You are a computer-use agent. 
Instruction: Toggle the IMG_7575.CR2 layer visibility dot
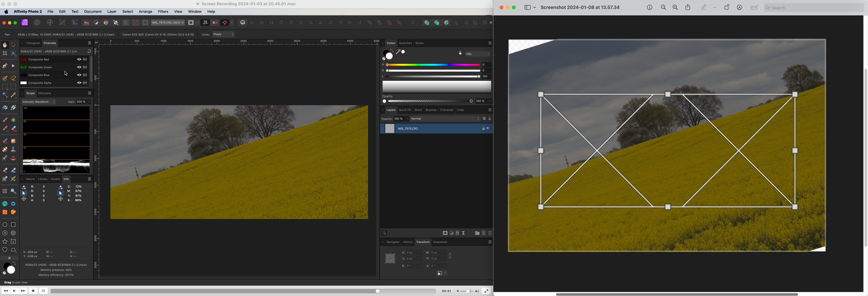pyautogui.click(x=488, y=128)
